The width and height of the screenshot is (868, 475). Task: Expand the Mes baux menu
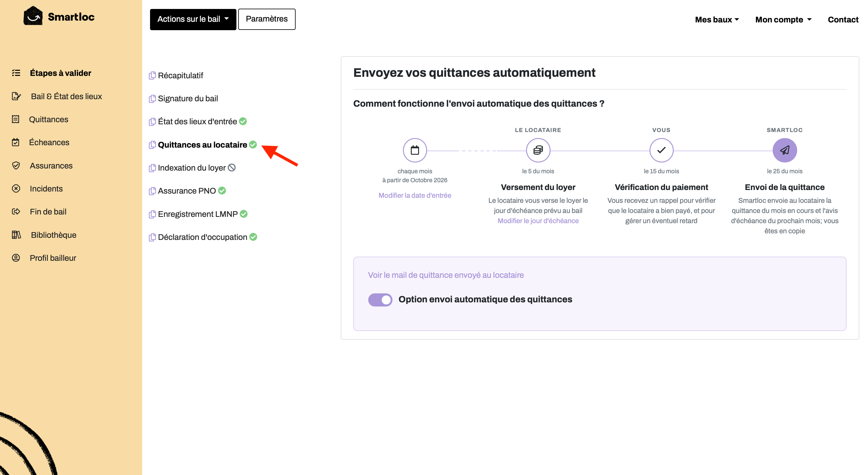(717, 19)
